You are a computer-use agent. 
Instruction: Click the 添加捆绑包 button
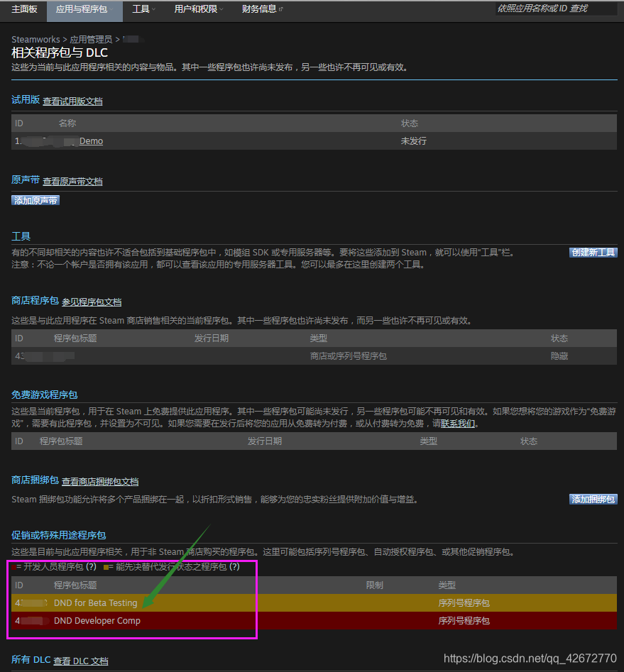point(593,500)
